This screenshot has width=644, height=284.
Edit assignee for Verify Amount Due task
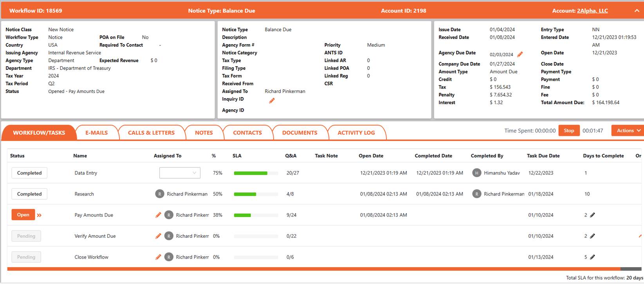[158, 236]
